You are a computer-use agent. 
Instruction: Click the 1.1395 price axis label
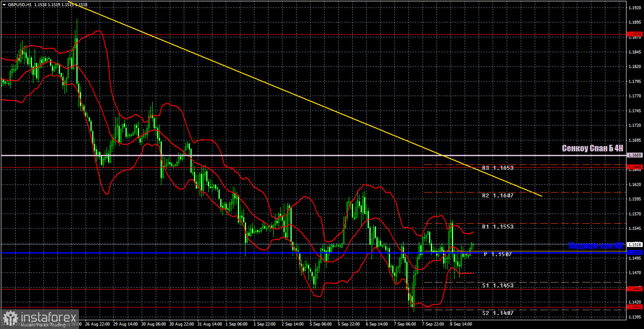coord(634,317)
